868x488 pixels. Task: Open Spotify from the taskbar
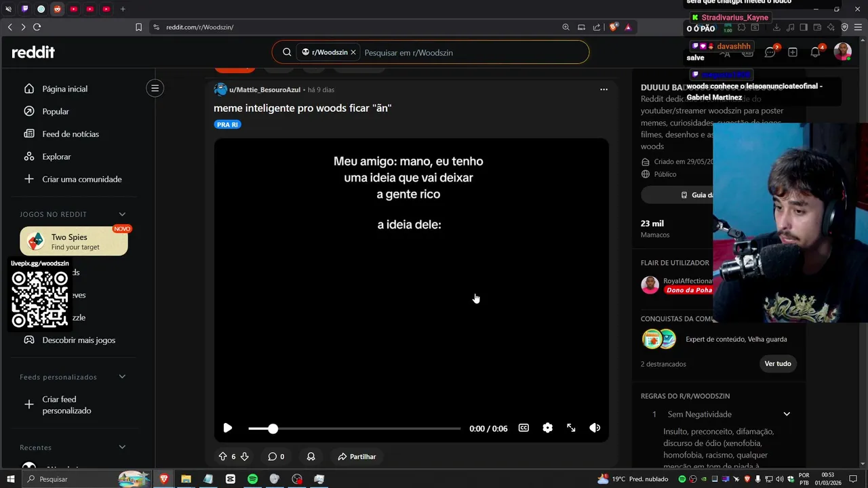pos(252,479)
